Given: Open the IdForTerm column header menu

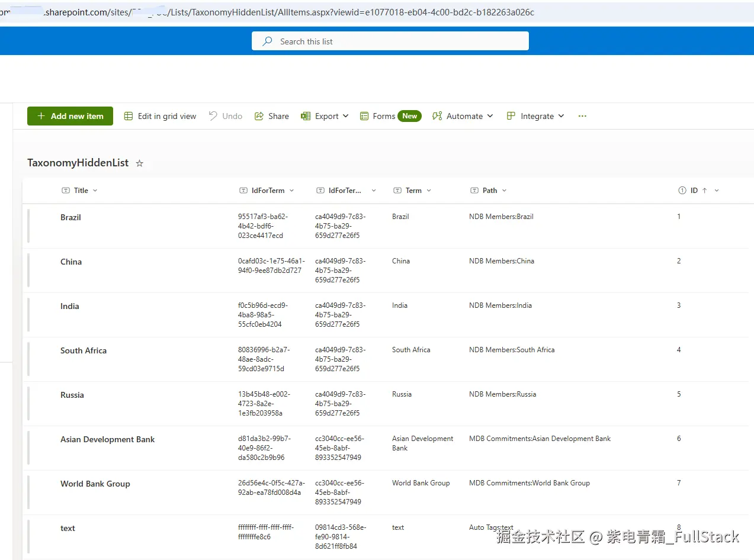Looking at the screenshot, I should 267,191.
